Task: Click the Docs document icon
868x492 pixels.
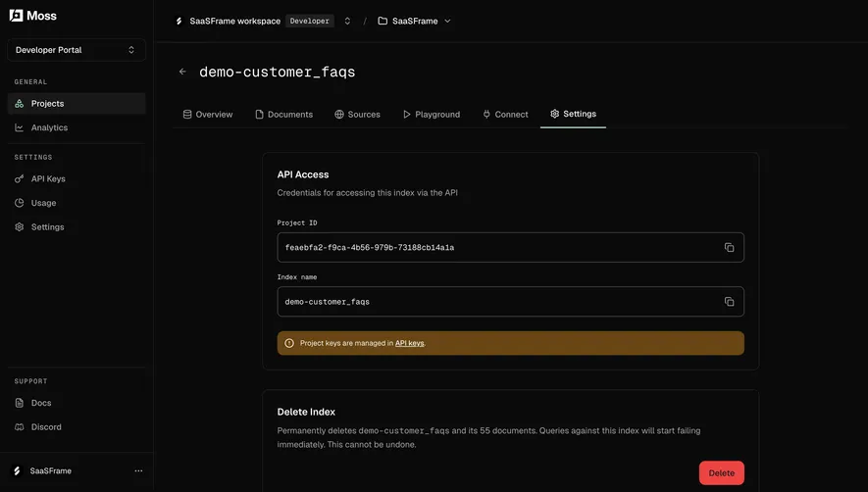Action: (20, 403)
